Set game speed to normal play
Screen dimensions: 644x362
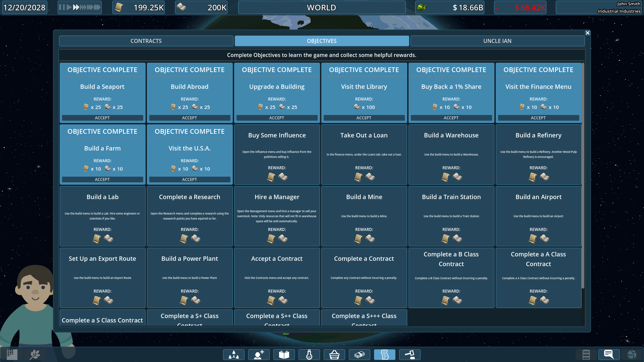(69, 7)
